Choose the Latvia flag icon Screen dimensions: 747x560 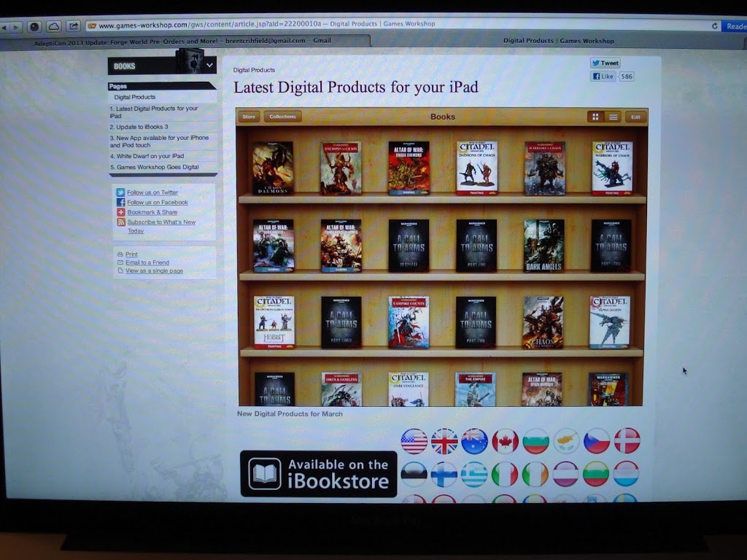click(x=566, y=474)
